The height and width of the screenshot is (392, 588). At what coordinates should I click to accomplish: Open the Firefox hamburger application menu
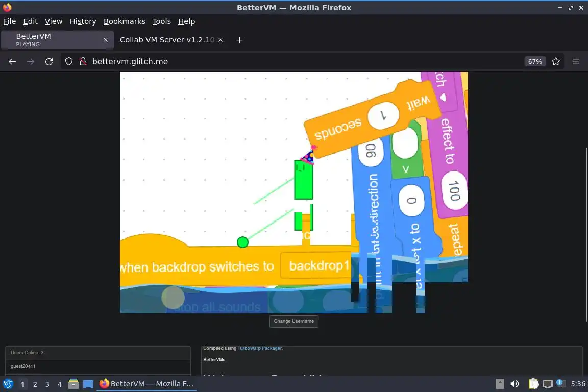576,61
